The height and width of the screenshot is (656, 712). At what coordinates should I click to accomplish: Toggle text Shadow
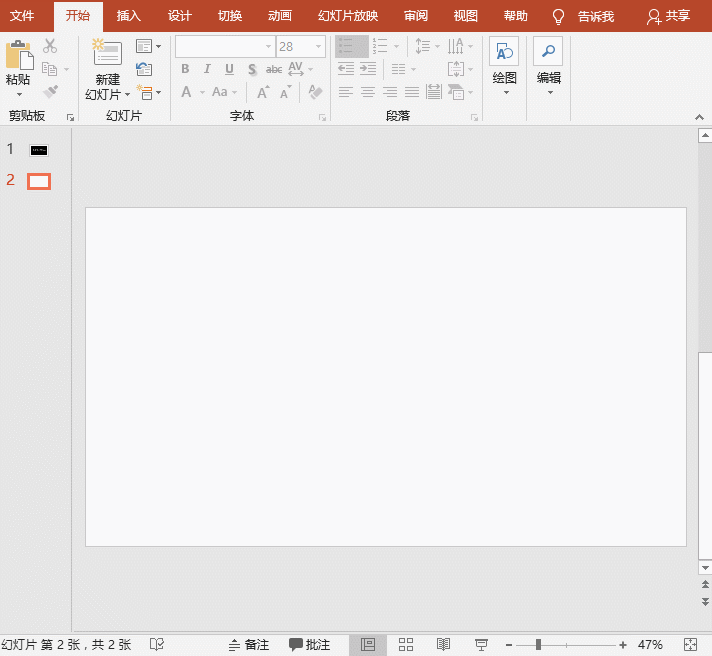252,69
